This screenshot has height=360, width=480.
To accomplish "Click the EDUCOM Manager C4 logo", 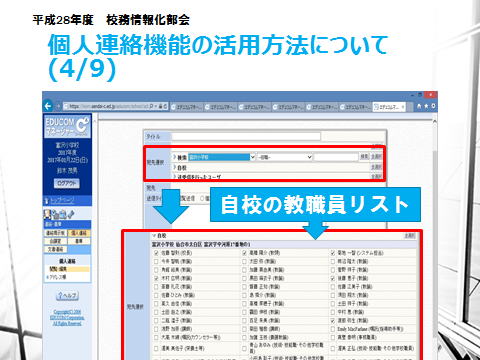I will pos(67,126).
